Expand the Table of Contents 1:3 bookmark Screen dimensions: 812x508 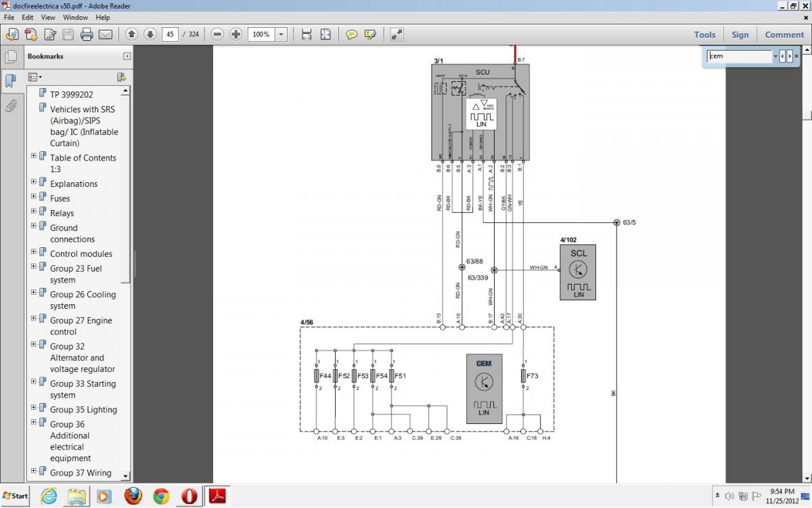click(34, 156)
